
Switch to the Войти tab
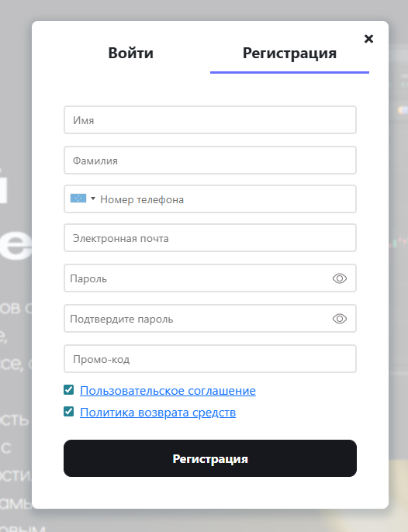(x=130, y=54)
